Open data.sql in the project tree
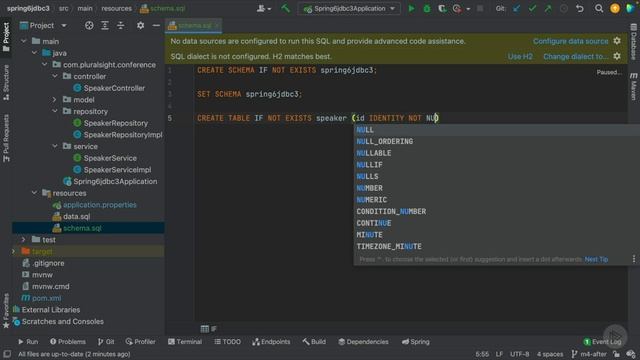This screenshot has width=640, height=360. click(76, 216)
